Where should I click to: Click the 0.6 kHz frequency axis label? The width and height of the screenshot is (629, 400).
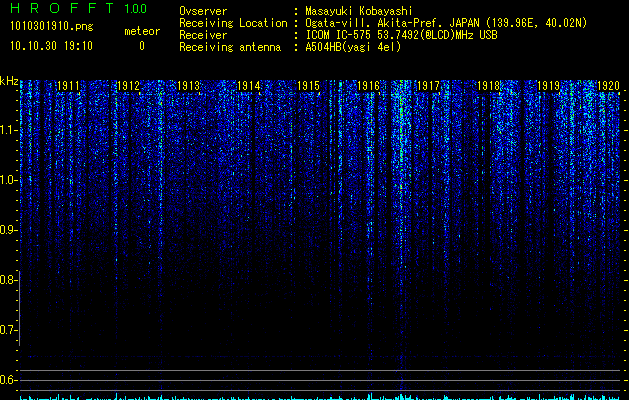[7, 380]
